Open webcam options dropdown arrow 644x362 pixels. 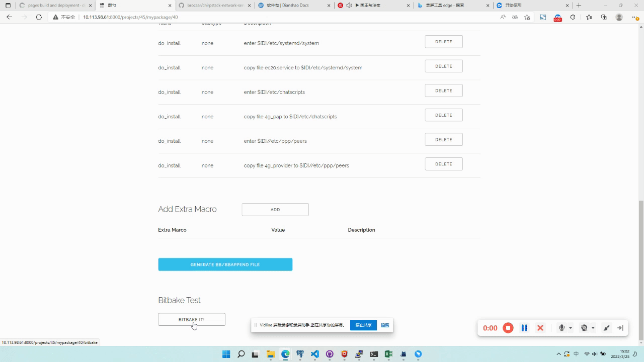point(593,328)
